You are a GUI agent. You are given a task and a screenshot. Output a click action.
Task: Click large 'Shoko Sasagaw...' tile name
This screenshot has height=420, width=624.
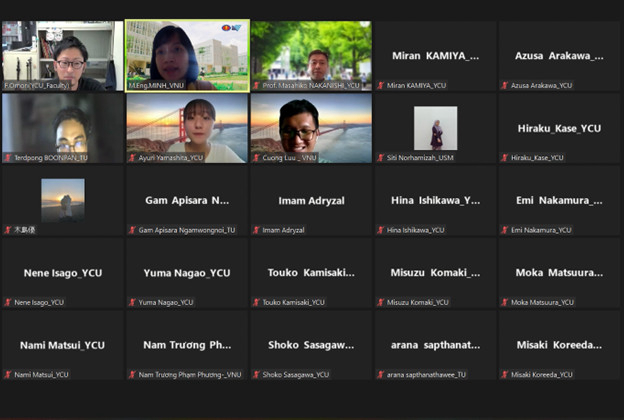coord(311,345)
